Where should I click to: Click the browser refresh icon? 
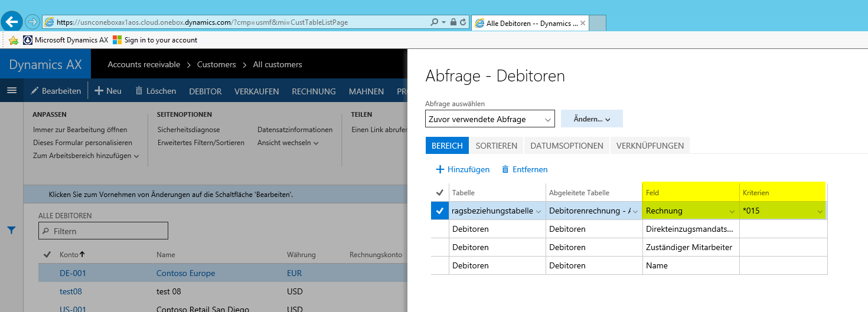(464, 22)
